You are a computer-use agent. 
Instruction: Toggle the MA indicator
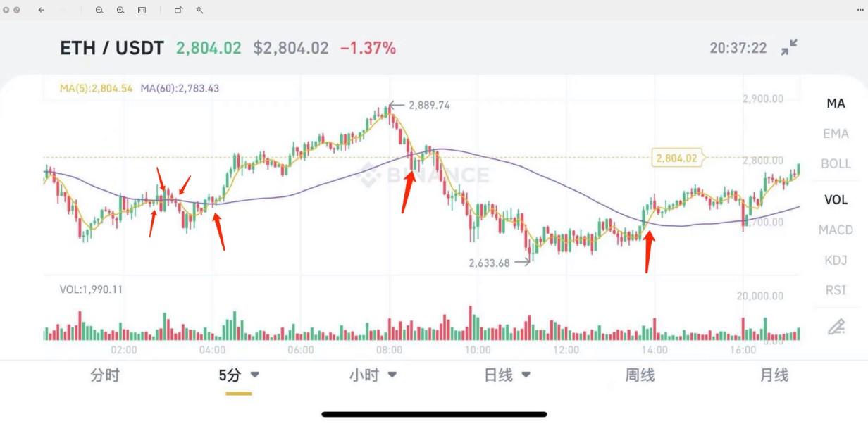836,104
